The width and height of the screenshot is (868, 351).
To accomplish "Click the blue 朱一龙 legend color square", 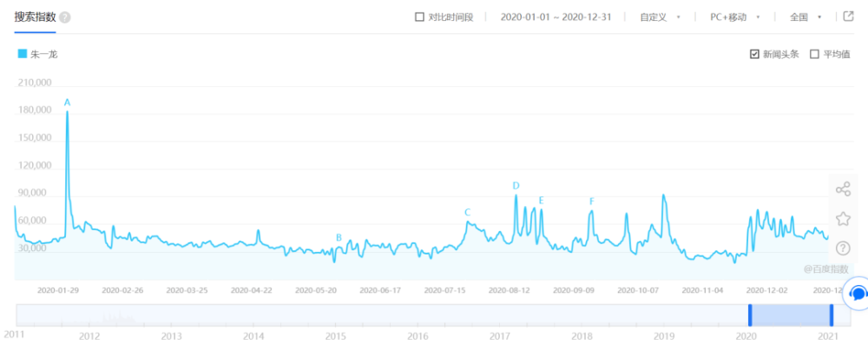I will tap(23, 54).
